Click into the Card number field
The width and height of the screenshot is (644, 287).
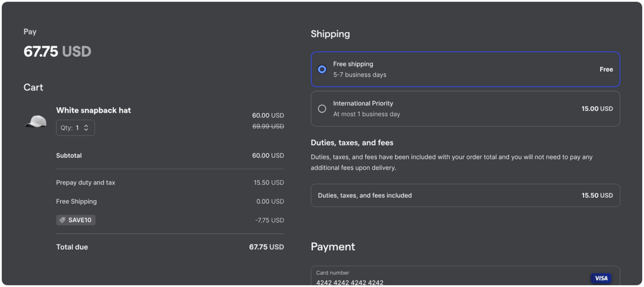(466, 276)
